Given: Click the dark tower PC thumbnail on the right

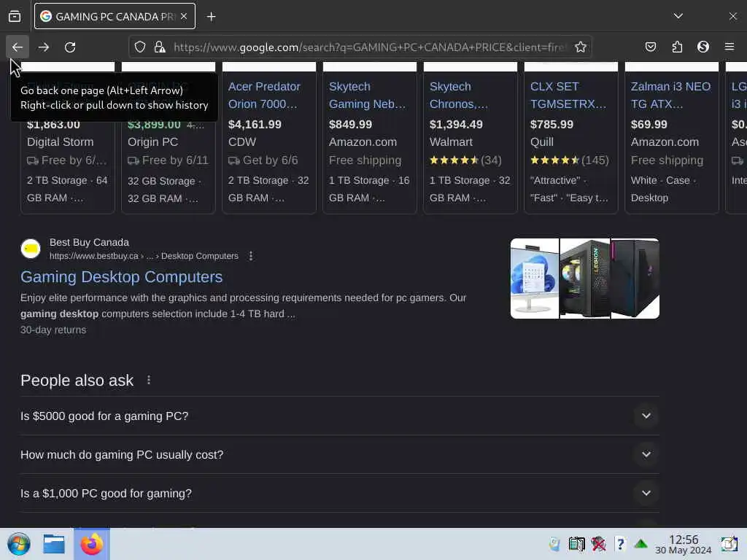Looking at the screenshot, I should [635, 279].
